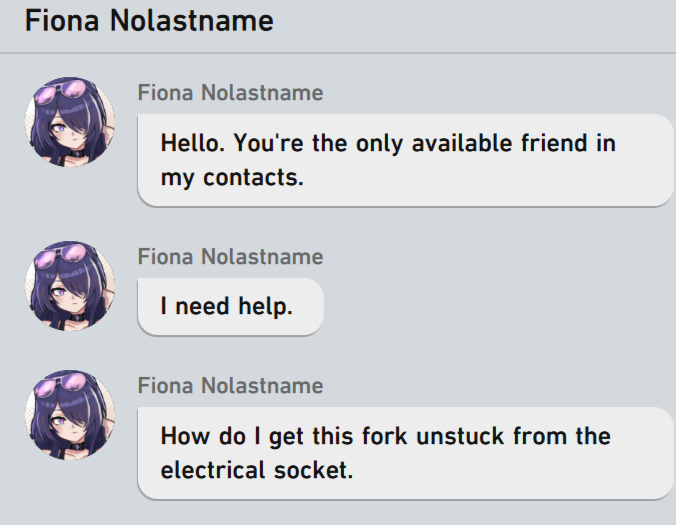Screen dimensions: 676x525
Task: Select the "I need help." message bubble
Action: pos(230,306)
